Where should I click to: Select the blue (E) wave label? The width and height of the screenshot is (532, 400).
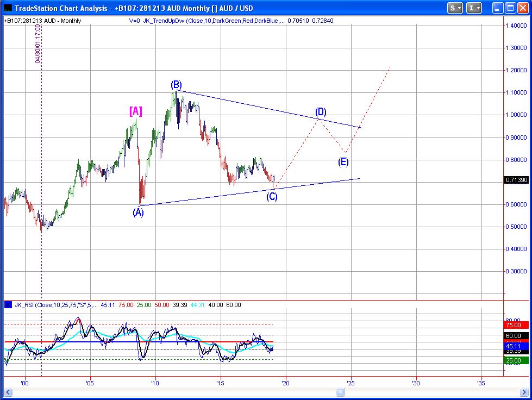click(343, 162)
